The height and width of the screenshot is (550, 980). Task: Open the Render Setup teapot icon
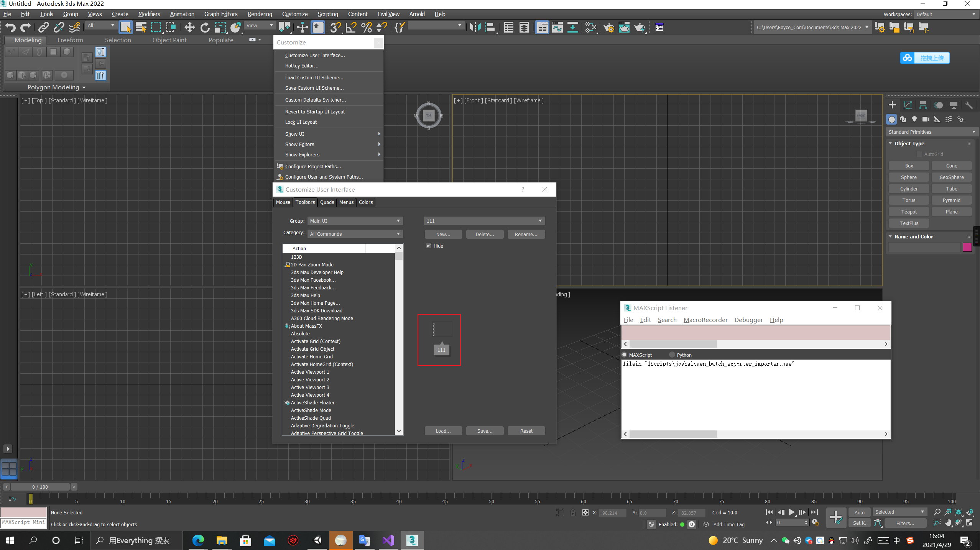(x=608, y=27)
